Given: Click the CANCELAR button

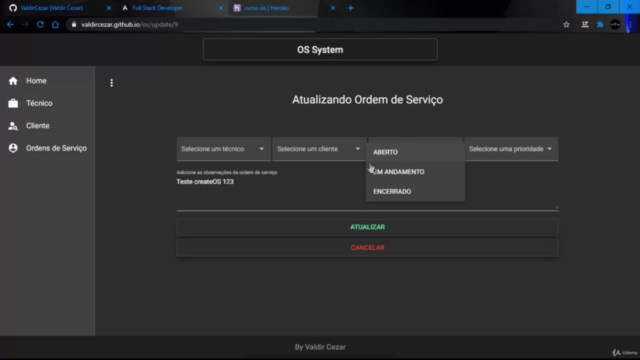Looking at the screenshot, I should (367, 248).
